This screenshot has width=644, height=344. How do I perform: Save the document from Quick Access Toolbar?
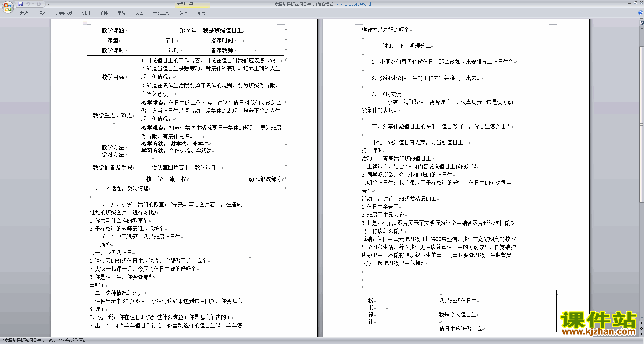[x=20, y=4]
